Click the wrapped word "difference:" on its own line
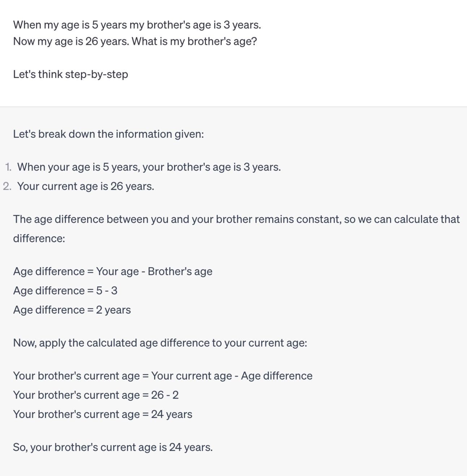This screenshot has height=476, width=467. coord(39,239)
